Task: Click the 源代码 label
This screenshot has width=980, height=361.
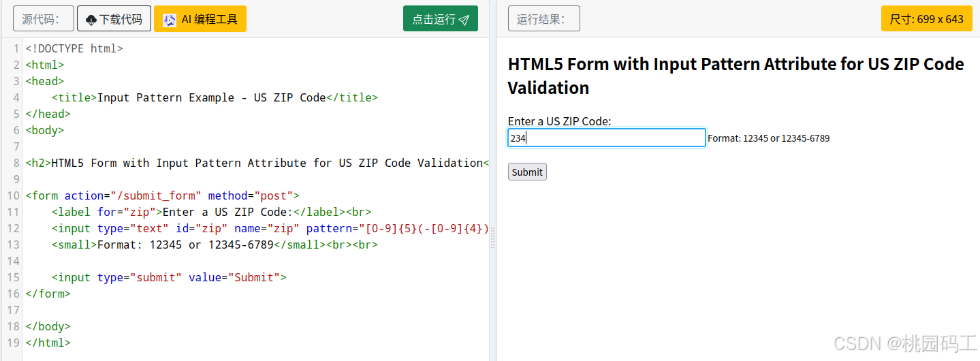Action: click(x=43, y=19)
